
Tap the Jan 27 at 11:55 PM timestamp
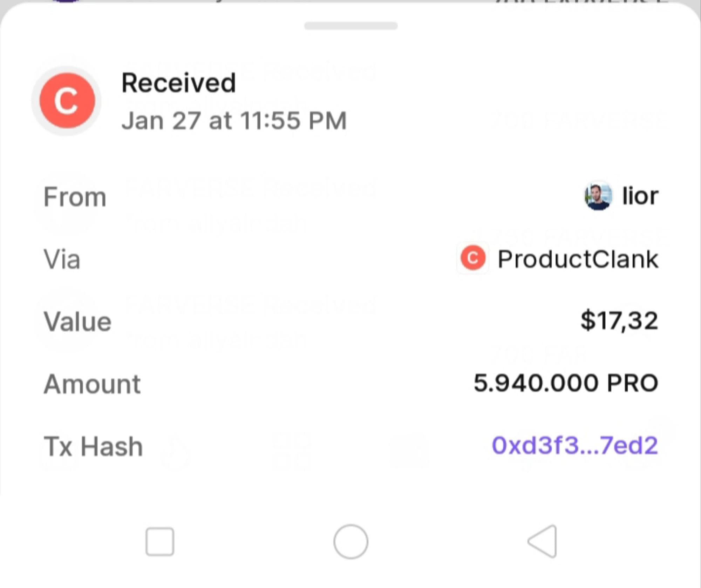pyautogui.click(x=234, y=121)
